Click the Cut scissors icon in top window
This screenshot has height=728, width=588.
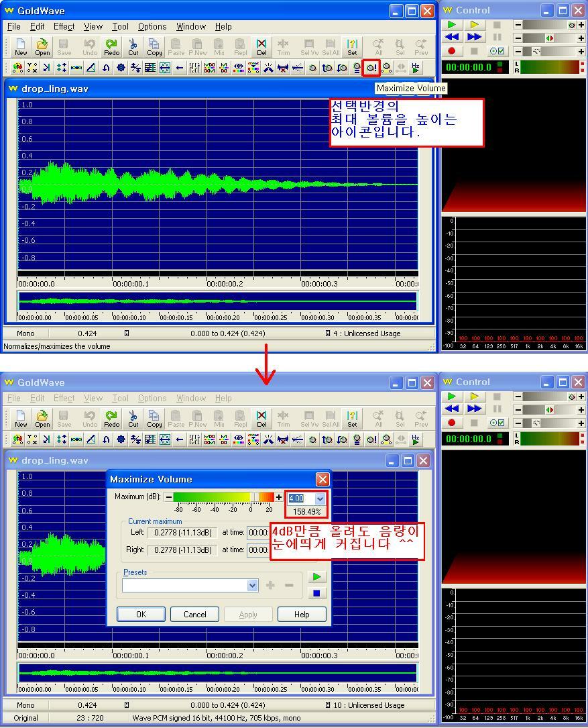[x=133, y=46]
